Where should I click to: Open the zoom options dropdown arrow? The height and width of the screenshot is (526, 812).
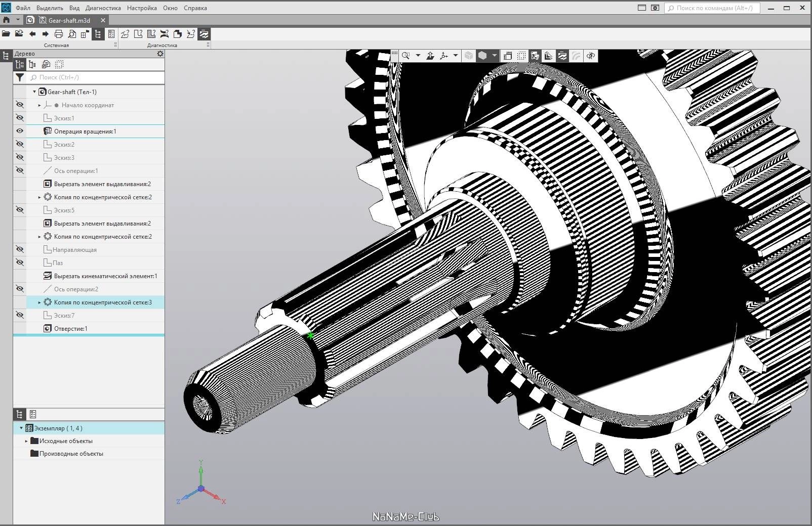418,56
